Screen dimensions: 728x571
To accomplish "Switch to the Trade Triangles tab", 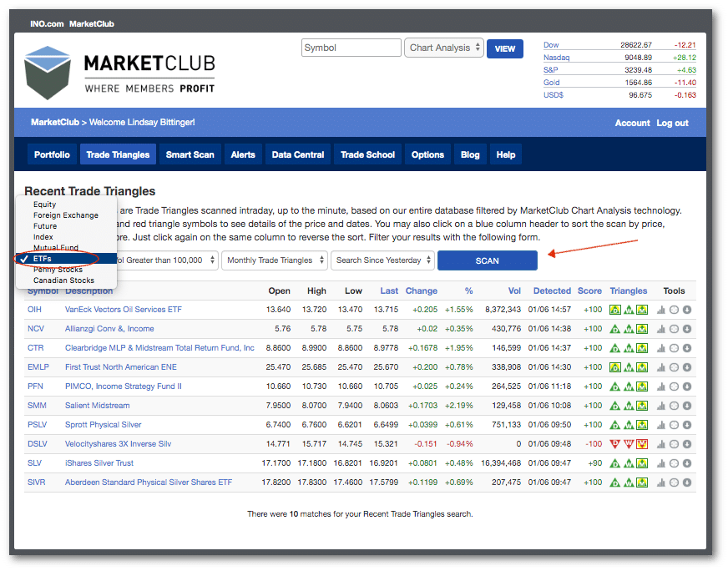I will coord(118,154).
